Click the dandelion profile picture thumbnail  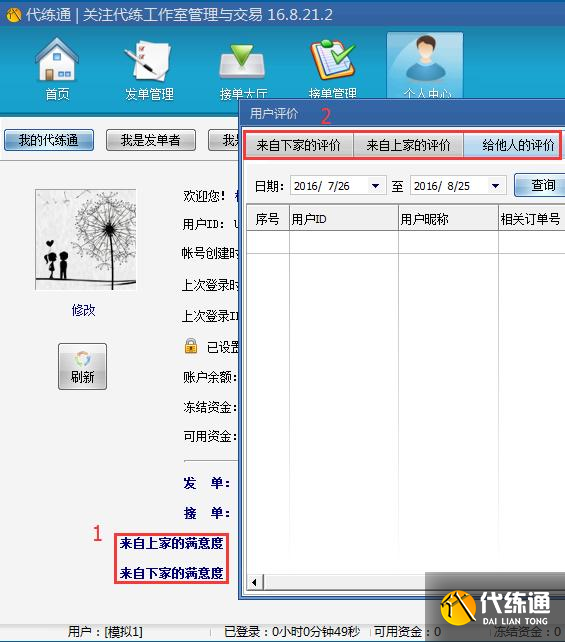click(86, 240)
